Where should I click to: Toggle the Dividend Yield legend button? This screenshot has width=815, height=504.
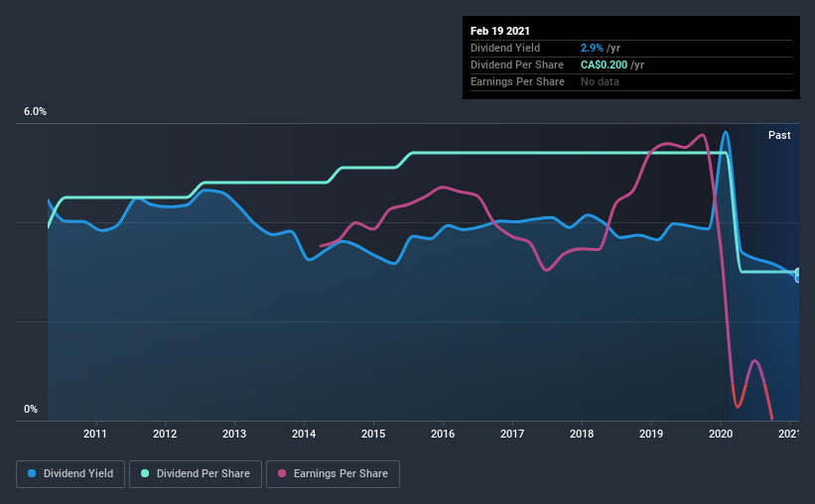70,474
